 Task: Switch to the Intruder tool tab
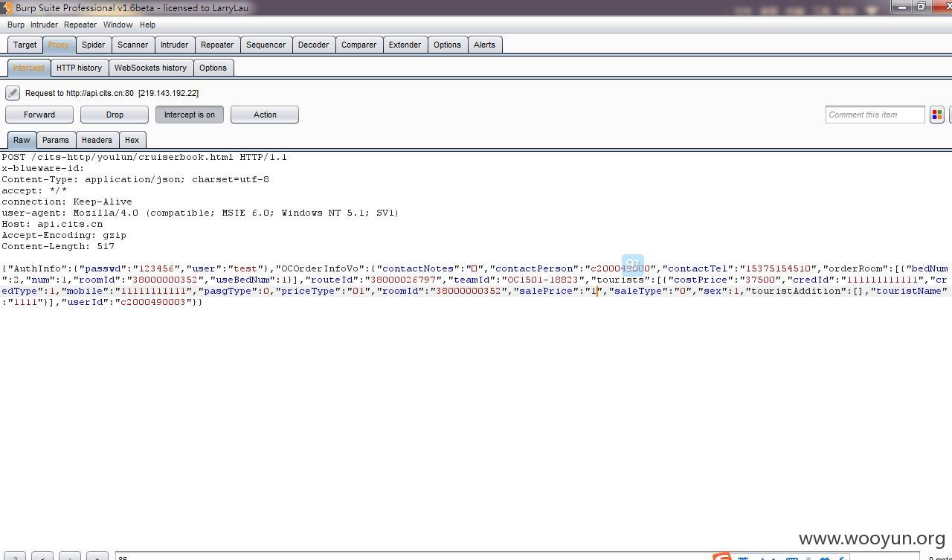coord(175,45)
